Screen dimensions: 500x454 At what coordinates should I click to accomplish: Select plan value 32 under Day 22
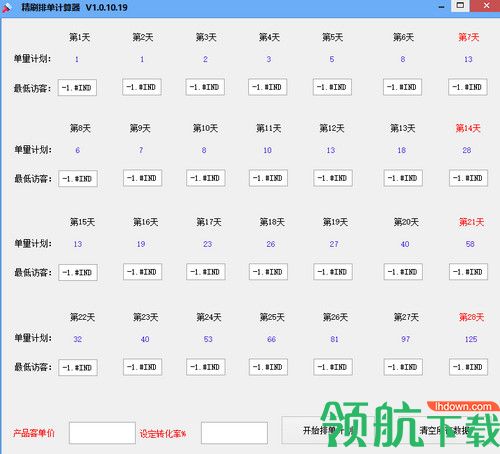pos(78,339)
